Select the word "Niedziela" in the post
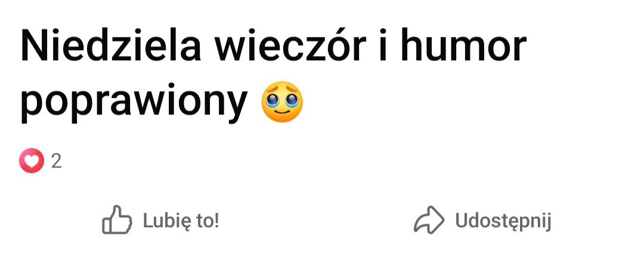 (111, 45)
